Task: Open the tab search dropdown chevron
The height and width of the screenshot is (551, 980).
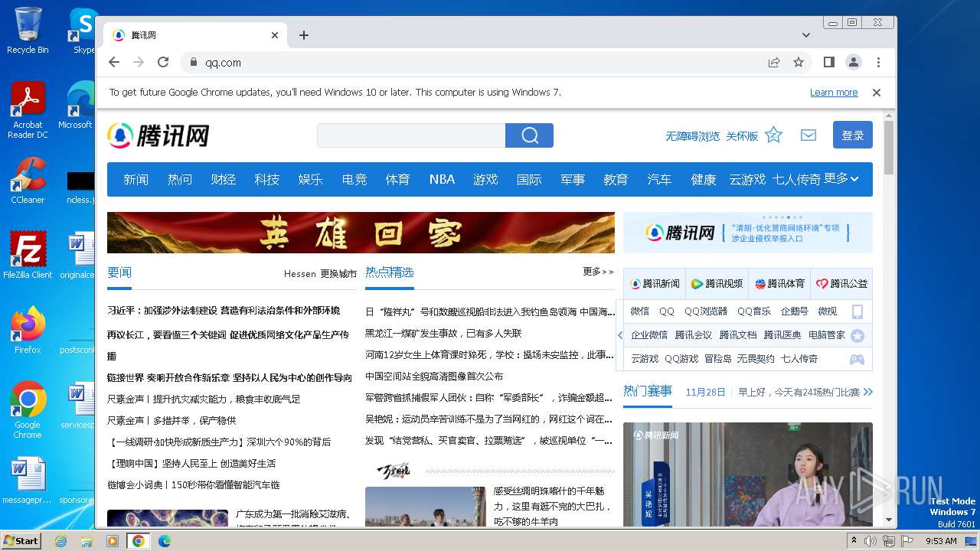Action: (x=806, y=35)
